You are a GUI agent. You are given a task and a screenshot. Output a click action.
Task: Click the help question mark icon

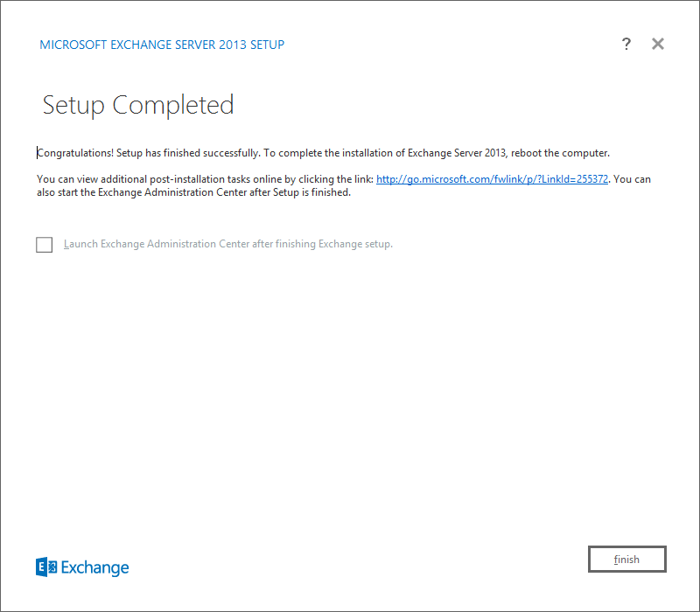[x=626, y=45]
